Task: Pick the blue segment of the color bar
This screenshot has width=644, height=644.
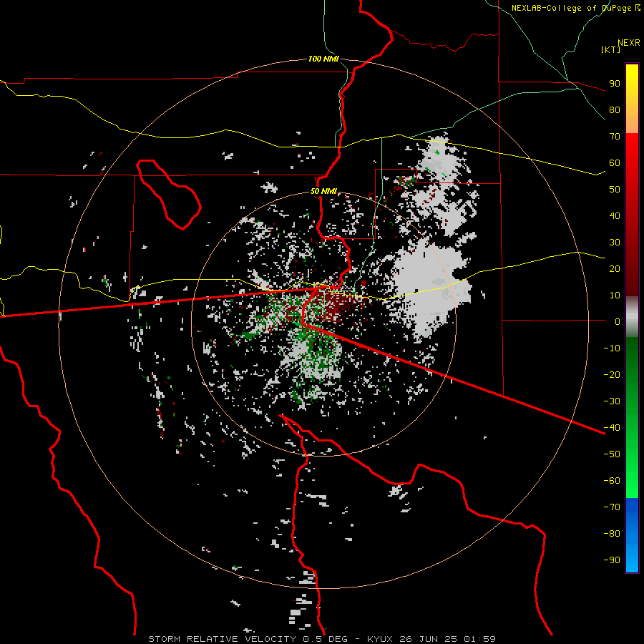Action: tap(632, 535)
